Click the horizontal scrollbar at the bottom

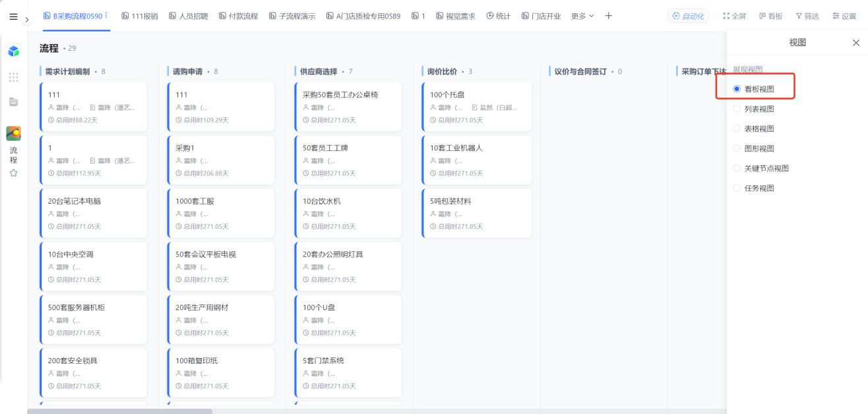120,411
